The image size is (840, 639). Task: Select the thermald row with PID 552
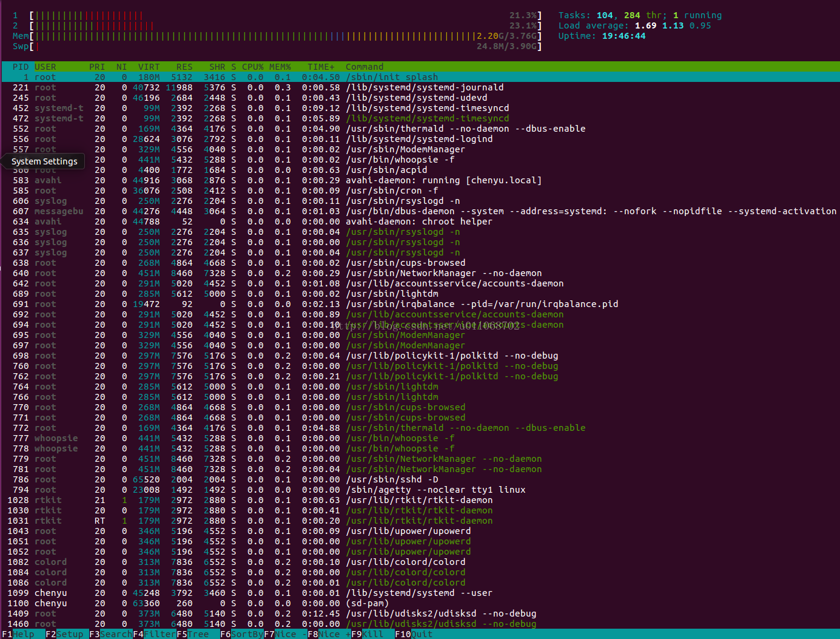point(420,129)
